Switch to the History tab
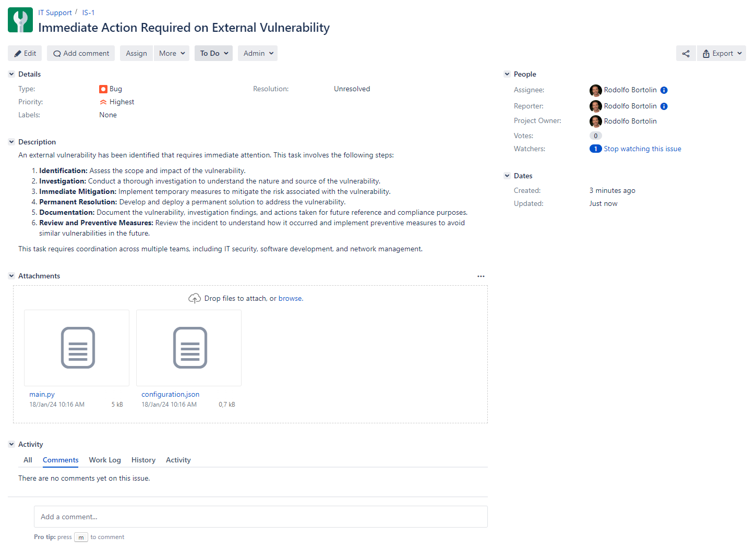Viewport: 756px width, 550px height. tap(143, 460)
